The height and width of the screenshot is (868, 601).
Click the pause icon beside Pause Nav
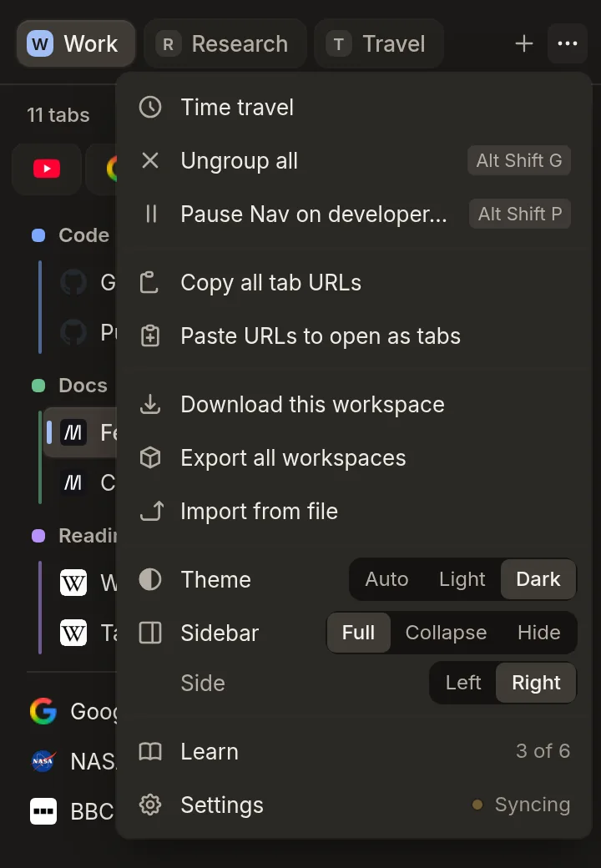click(150, 214)
